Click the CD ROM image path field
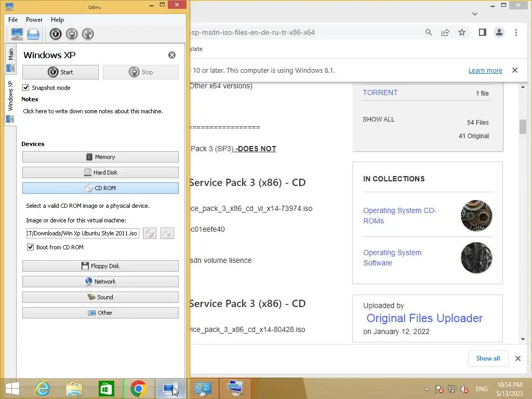532x399 pixels. (83, 233)
